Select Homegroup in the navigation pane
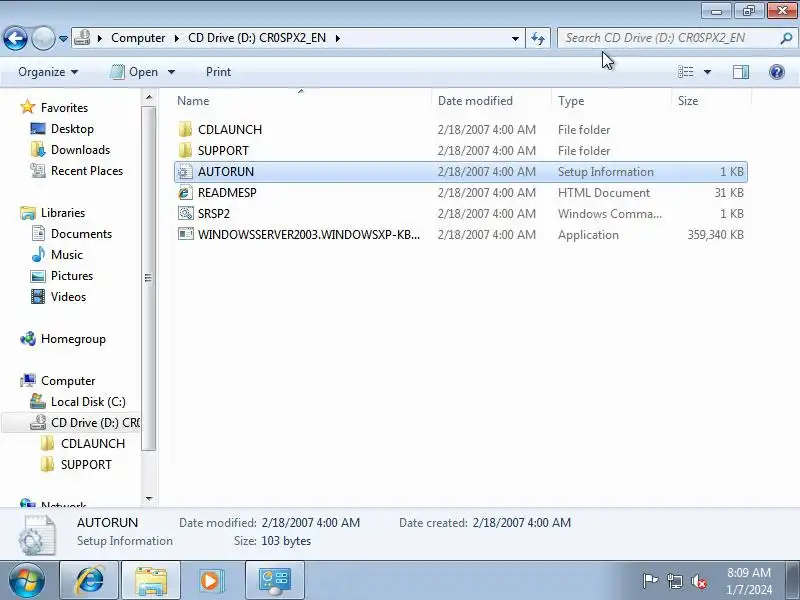 coord(73,339)
